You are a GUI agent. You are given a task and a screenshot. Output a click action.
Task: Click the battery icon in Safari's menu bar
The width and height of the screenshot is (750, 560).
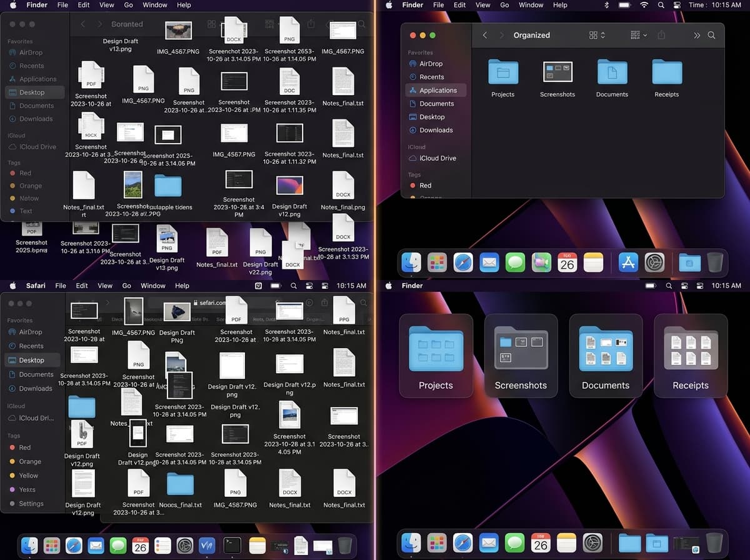[x=274, y=286]
